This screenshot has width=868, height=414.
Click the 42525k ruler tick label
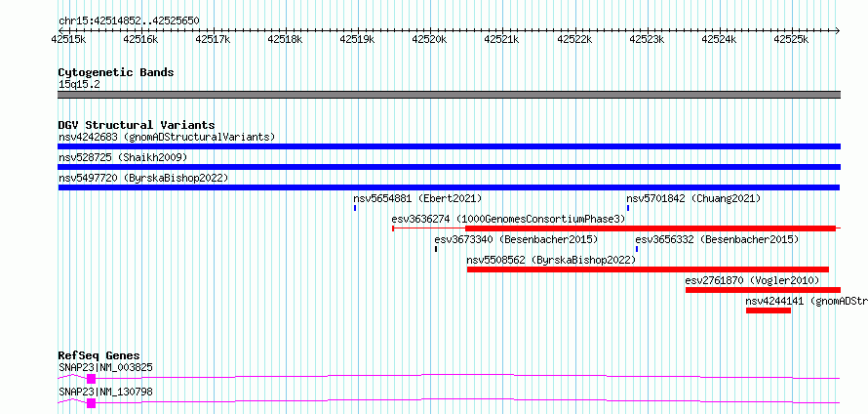click(x=792, y=39)
